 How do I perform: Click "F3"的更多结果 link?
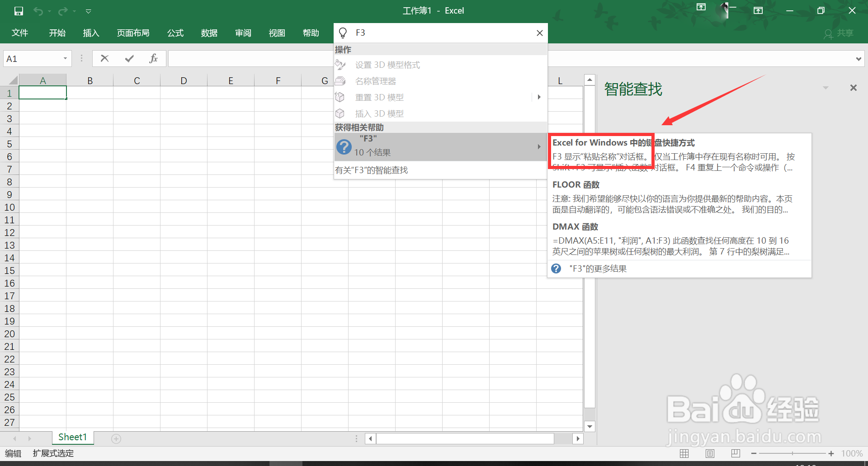pos(679,269)
